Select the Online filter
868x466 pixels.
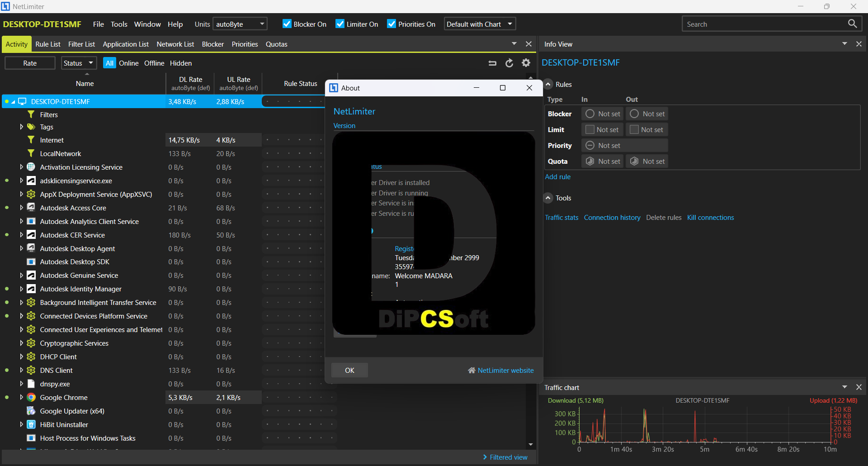(129, 63)
